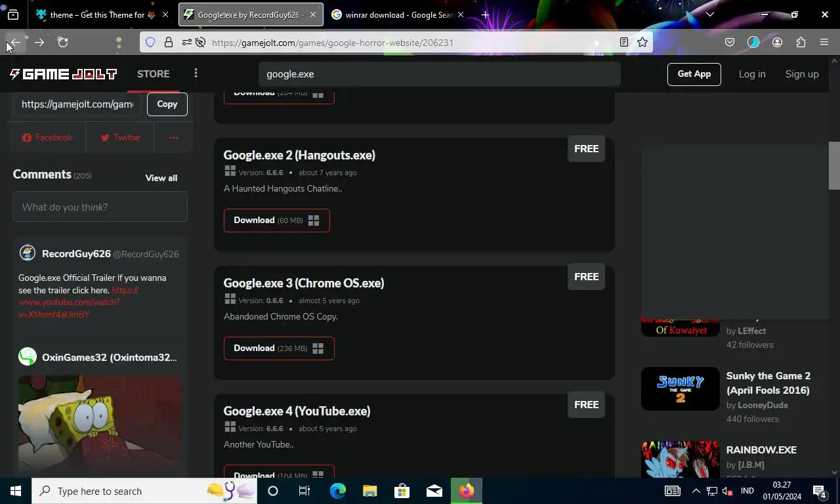Screen dimensions: 840x504
Task: Open RAINBOW.EXE game title
Action: pos(761,450)
